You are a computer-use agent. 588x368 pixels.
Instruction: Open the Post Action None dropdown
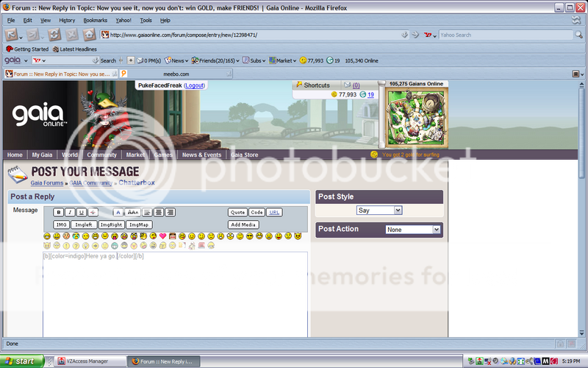pyautogui.click(x=412, y=230)
